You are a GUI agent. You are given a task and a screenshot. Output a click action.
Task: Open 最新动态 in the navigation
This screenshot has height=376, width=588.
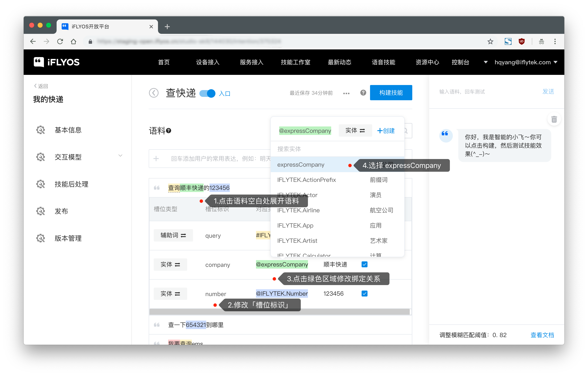(x=340, y=62)
